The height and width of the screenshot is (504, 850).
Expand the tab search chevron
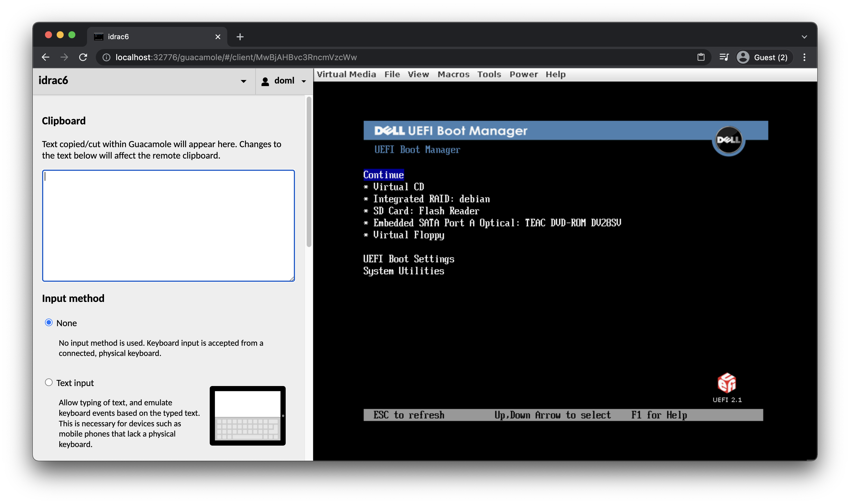[804, 37]
